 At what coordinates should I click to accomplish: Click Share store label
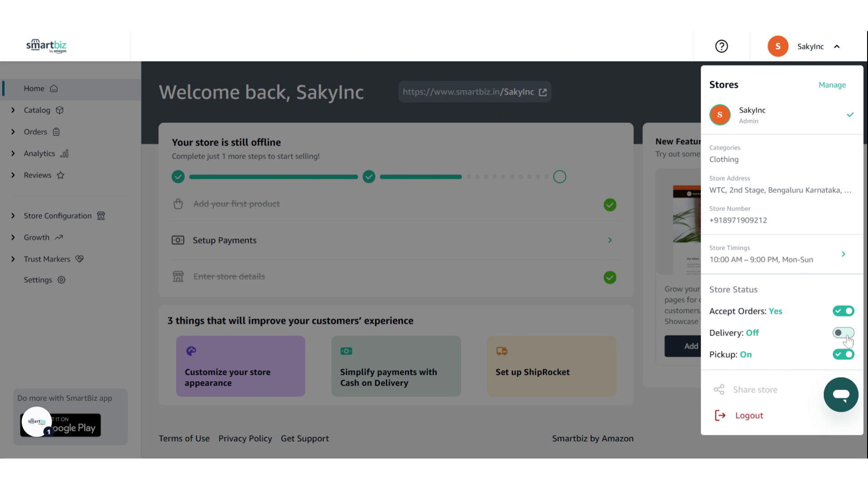pos(755,390)
